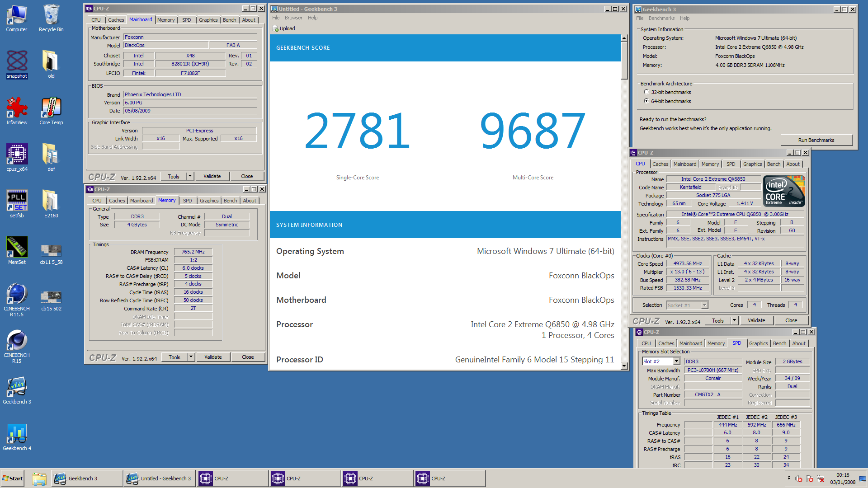Open Graphics tab in CPU-Z SPD window
The height and width of the screenshot is (488, 868).
pos(758,343)
